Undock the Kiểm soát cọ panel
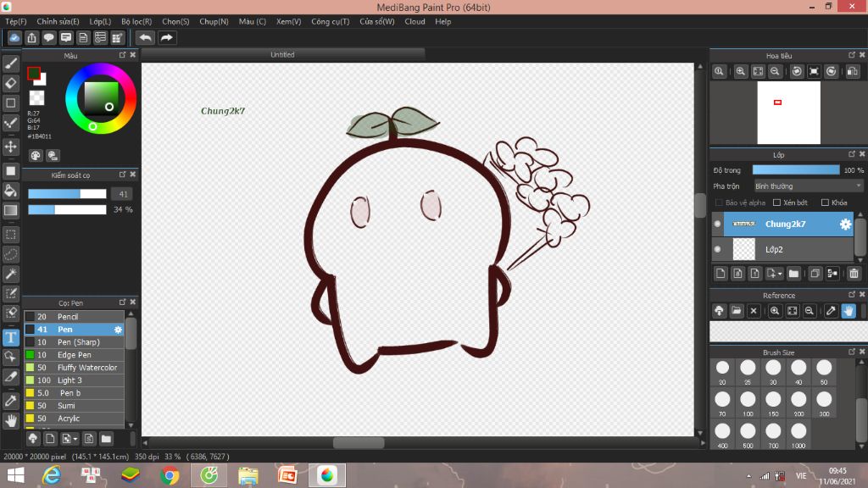The width and height of the screenshot is (868, 488). pyautogui.click(x=122, y=175)
